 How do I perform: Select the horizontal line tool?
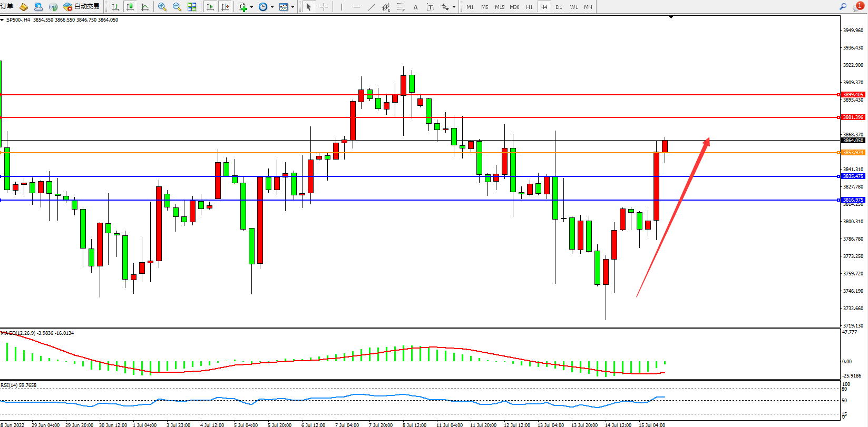pyautogui.click(x=357, y=7)
